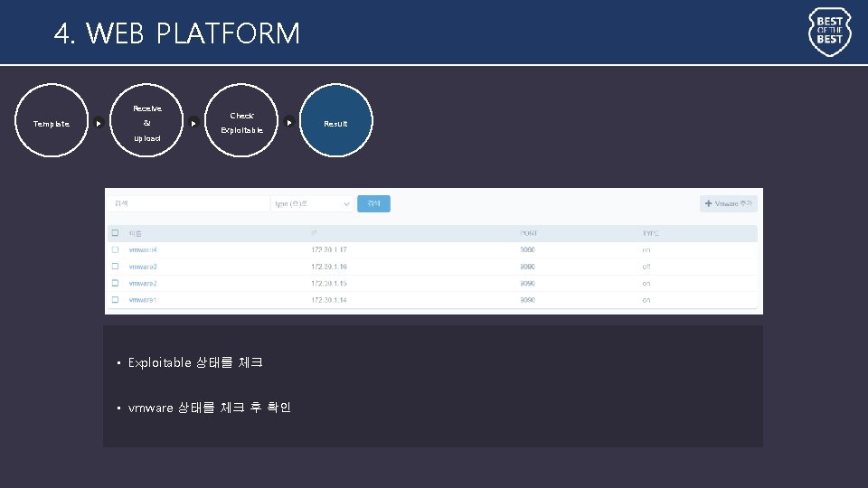Click the Check Exploitable step circle

tap(241, 120)
